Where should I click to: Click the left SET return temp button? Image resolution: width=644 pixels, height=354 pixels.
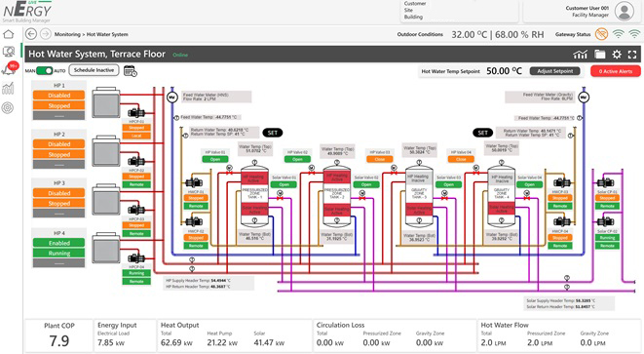[x=272, y=133]
